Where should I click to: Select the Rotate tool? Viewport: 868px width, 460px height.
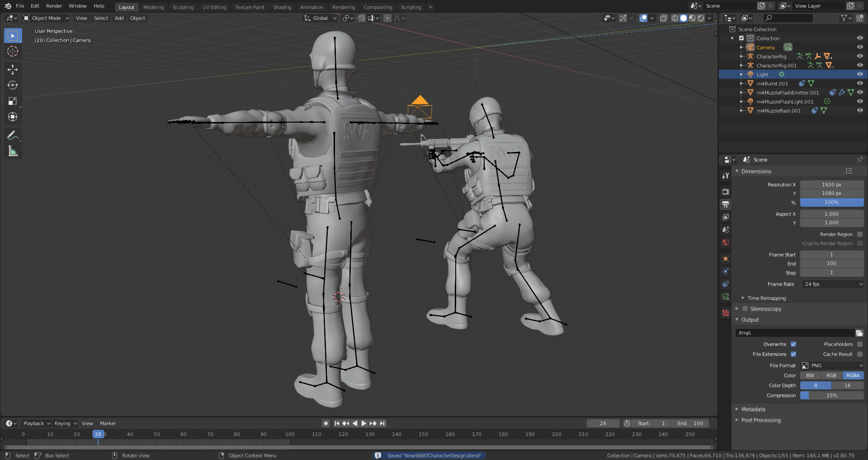tap(13, 85)
